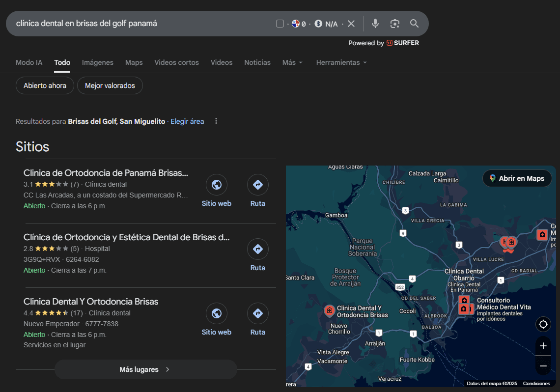
Task: Open the Videos cortos tab
Action: click(176, 62)
